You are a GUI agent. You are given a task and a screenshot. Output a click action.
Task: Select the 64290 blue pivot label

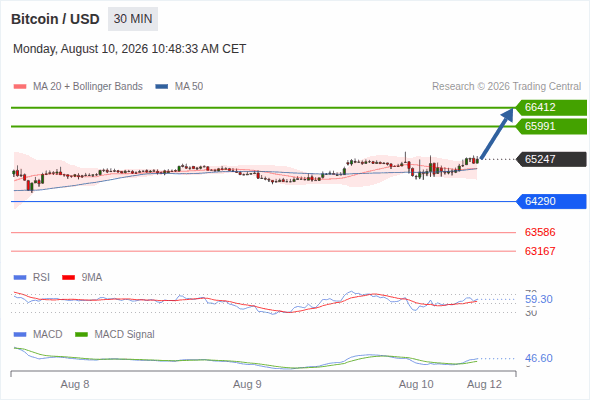click(551, 201)
